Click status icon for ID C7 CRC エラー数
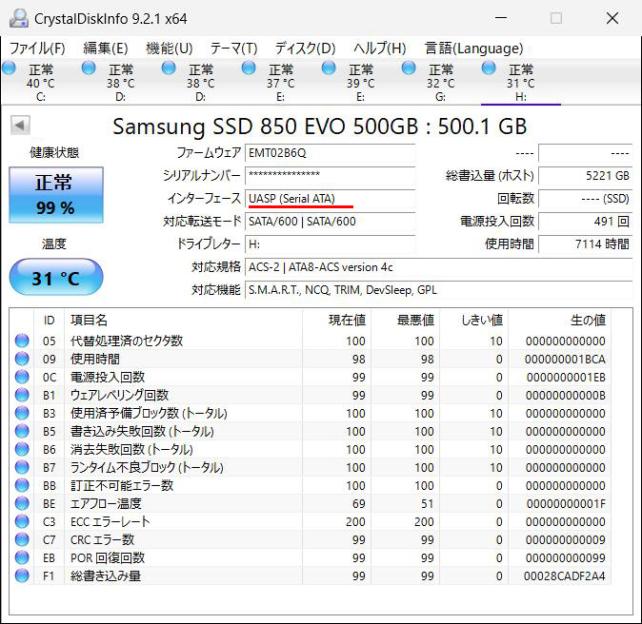 tap(22, 539)
